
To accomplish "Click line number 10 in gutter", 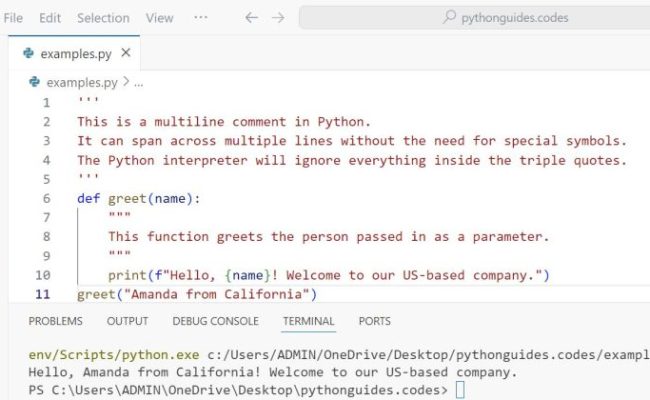I will pyautogui.click(x=43, y=275).
